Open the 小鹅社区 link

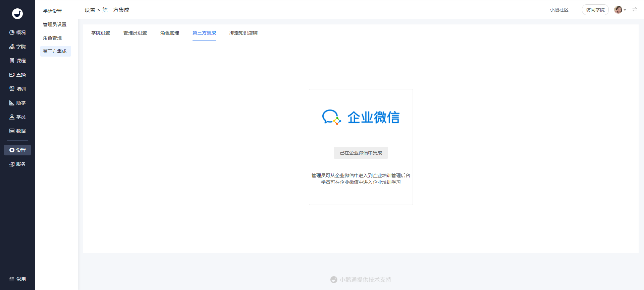(559, 10)
